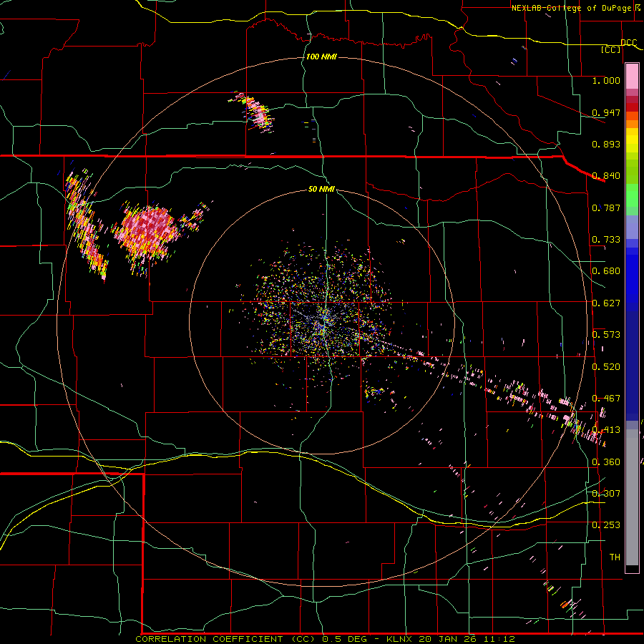Select the 0.467 scale value
The width and height of the screenshot is (644, 644).
coord(606,399)
